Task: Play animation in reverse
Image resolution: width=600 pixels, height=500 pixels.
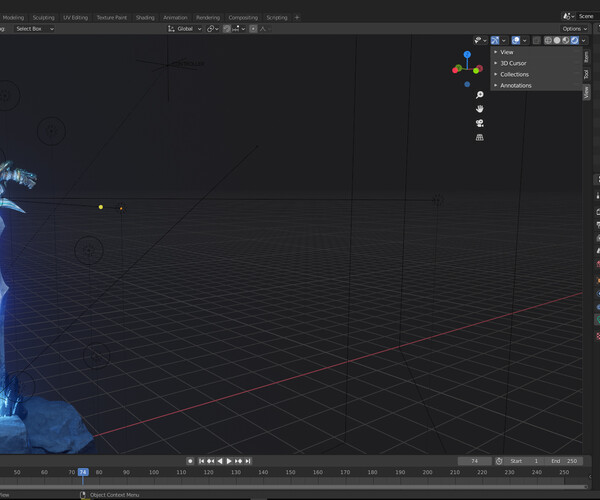Action: (220, 461)
